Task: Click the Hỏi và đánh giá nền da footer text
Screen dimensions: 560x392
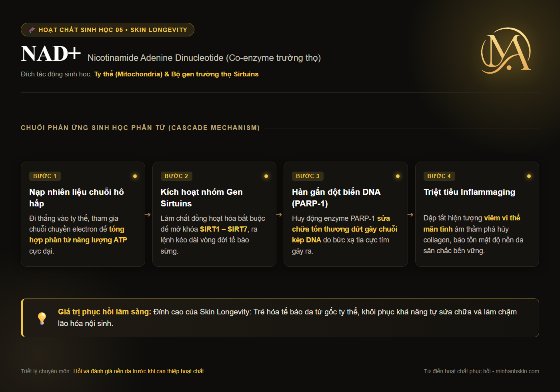Action: 138,371
